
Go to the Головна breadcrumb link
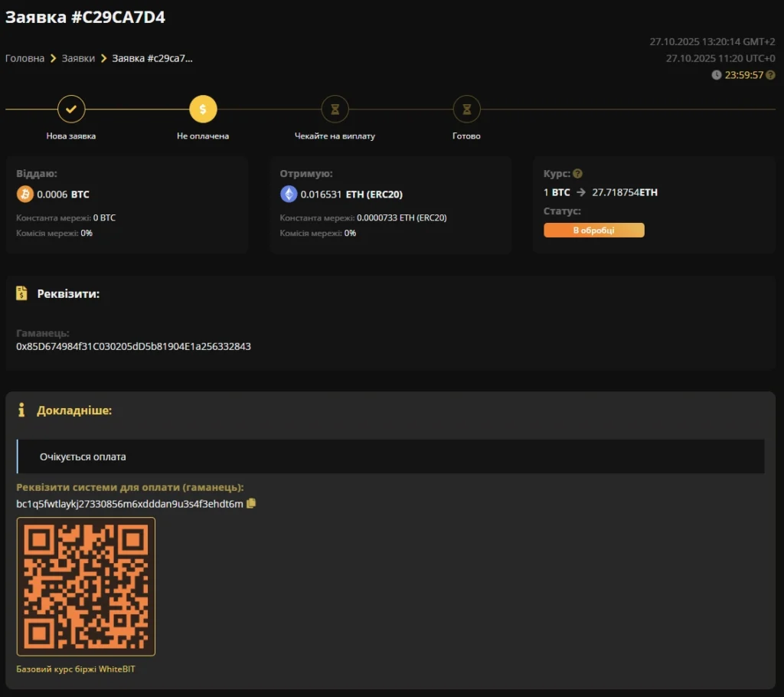tap(25, 58)
